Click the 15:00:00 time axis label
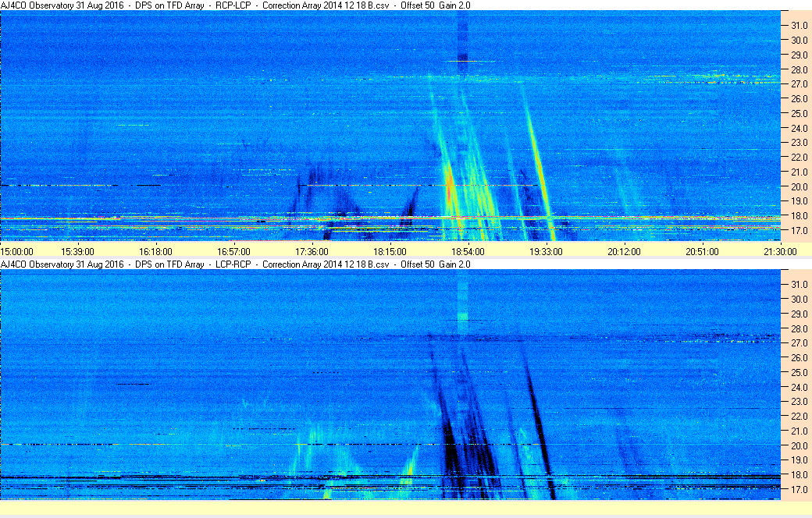The height and width of the screenshot is (518, 812). pos(17,252)
